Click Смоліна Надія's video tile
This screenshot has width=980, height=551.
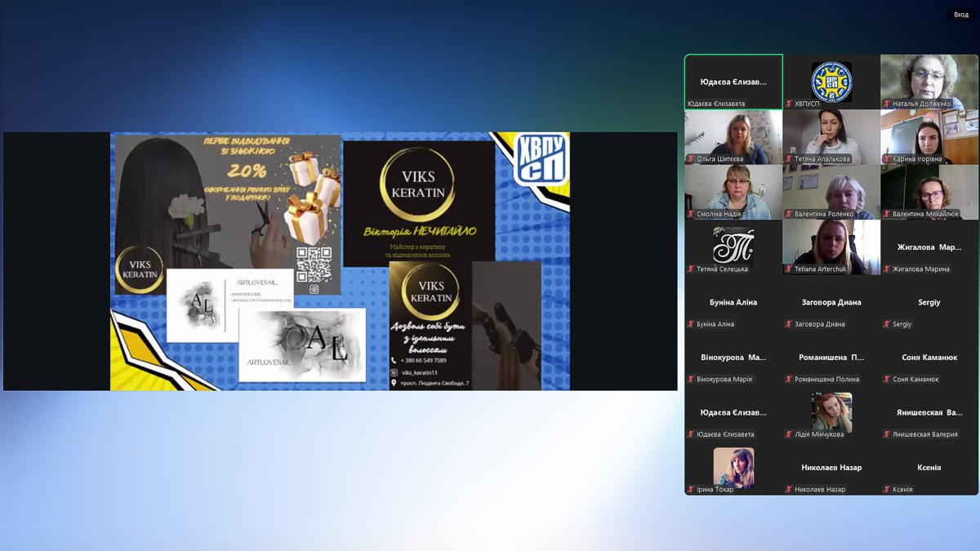click(733, 193)
